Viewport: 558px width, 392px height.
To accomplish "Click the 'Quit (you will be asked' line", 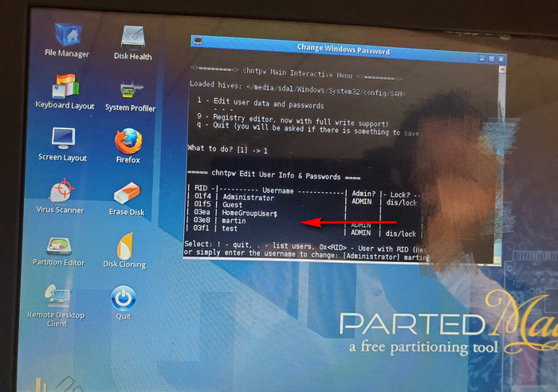I will pyautogui.click(x=308, y=129).
